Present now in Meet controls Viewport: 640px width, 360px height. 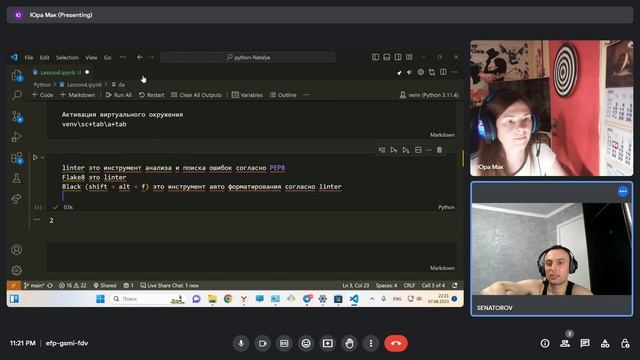click(327, 343)
